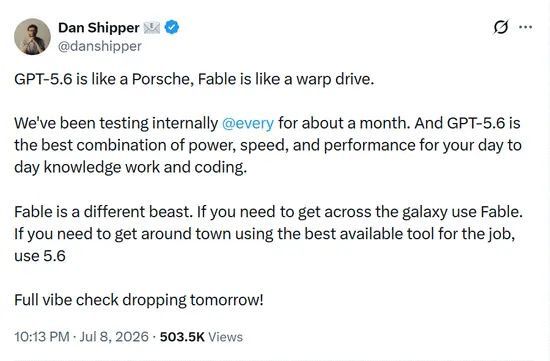Click the envelope emoji beside the name

(152, 28)
